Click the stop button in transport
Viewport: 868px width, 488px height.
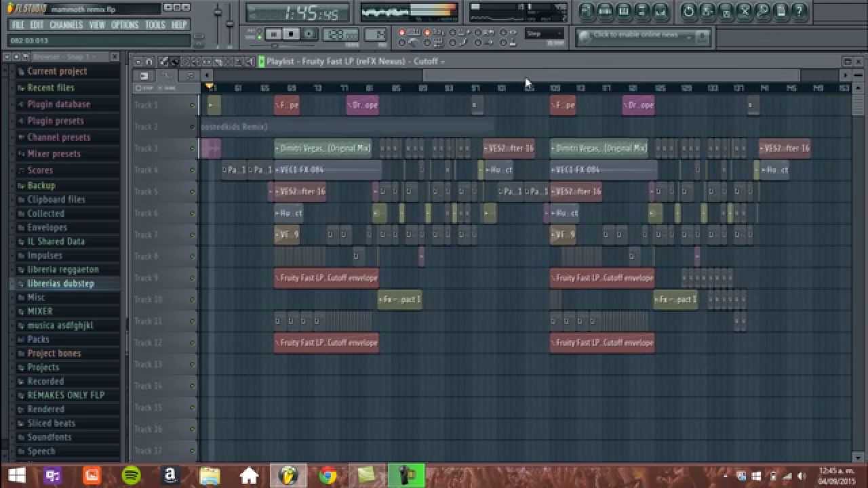pos(291,35)
